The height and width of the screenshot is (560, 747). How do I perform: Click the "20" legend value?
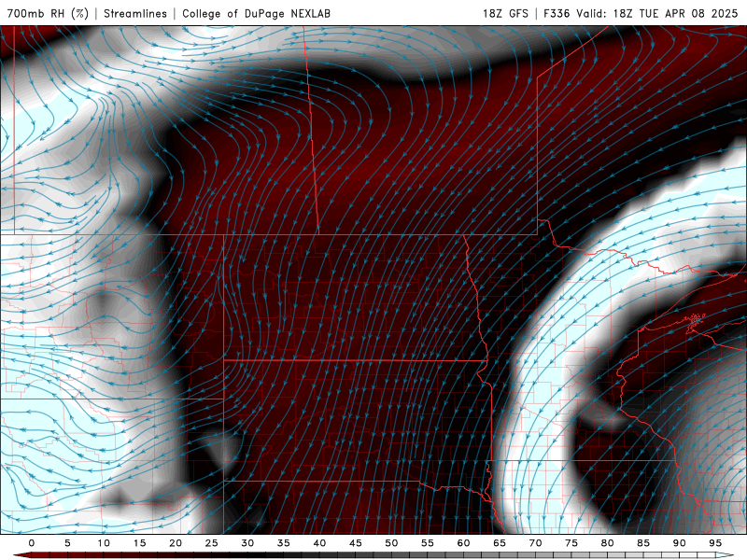coord(176,543)
